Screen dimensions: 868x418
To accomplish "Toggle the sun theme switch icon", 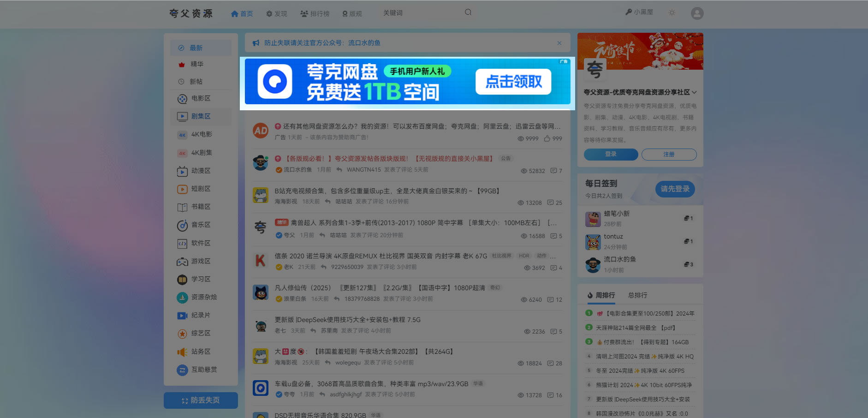I will [672, 13].
